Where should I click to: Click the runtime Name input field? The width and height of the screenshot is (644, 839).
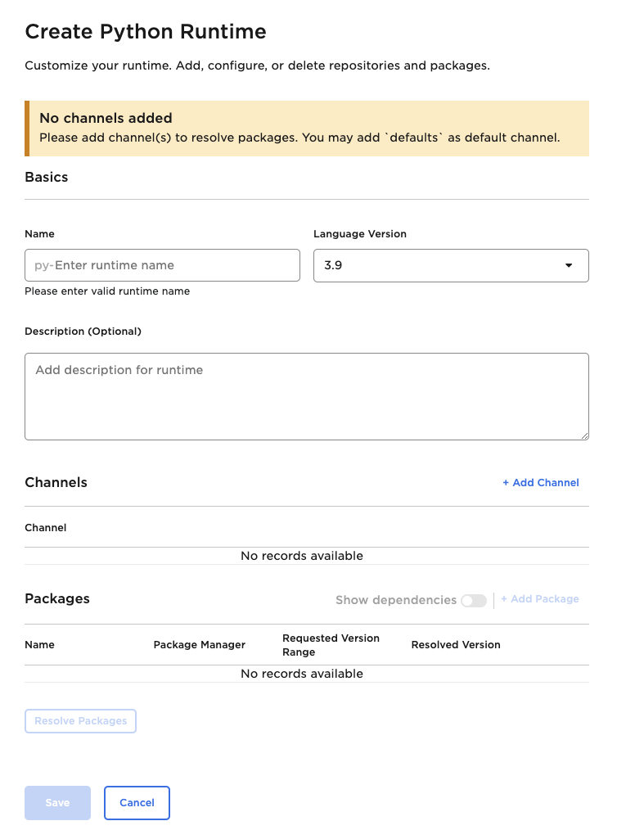[x=162, y=265]
